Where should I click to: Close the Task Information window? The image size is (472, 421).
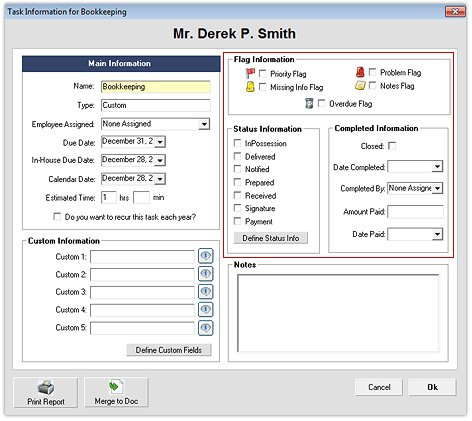[455, 12]
